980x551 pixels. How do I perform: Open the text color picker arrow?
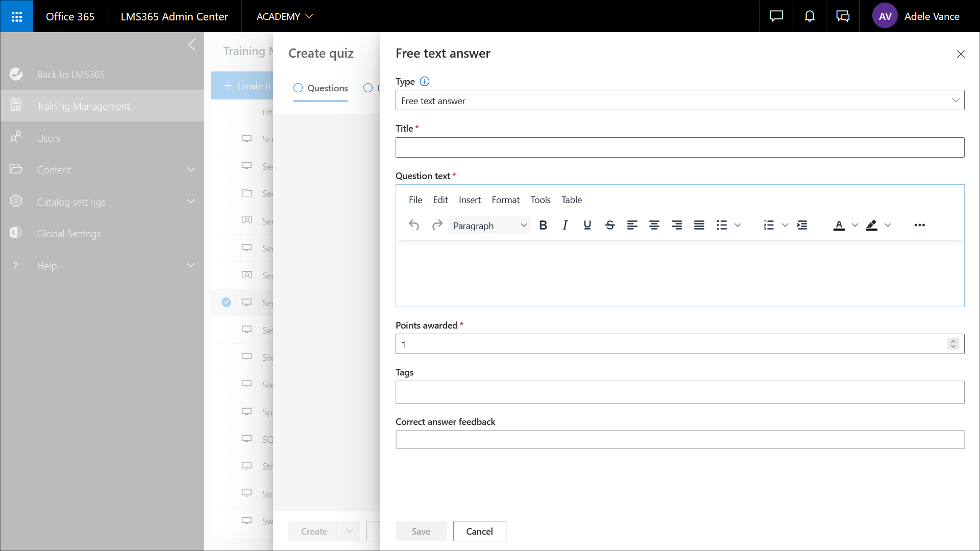(x=855, y=225)
